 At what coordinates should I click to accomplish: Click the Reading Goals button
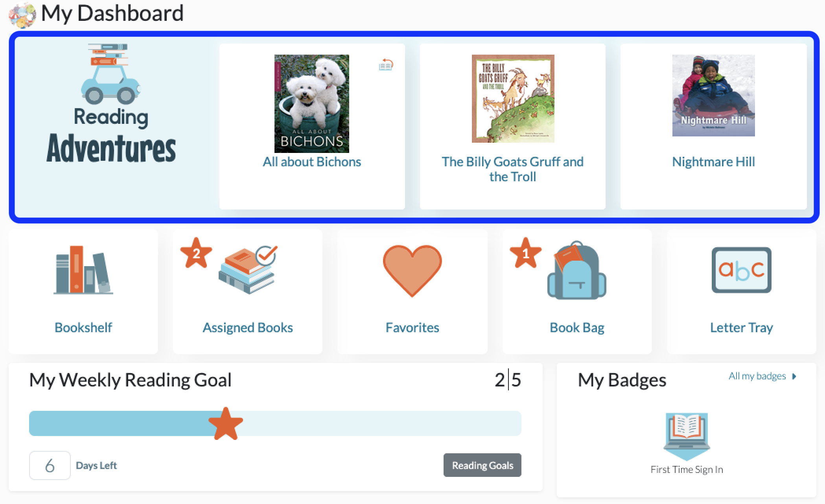point(482,465)
